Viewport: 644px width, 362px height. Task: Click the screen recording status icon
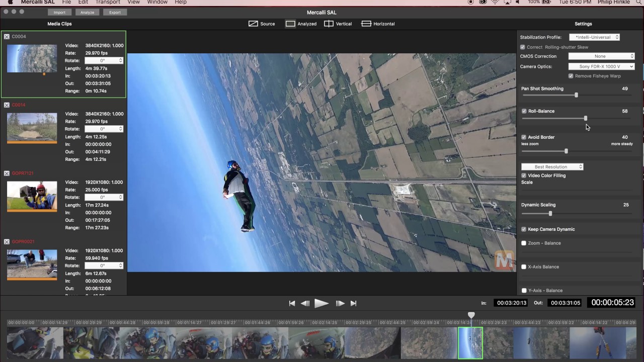coord(471,2)
